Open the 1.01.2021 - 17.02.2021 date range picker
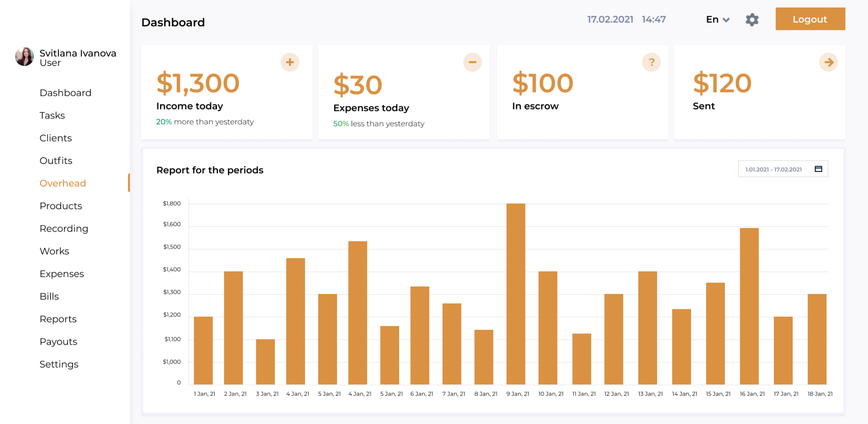 [x=773, y=169]
